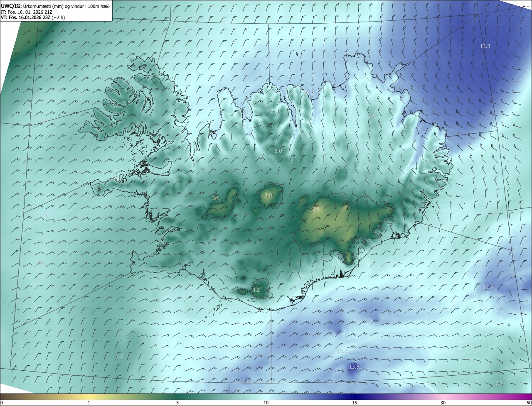
Task: Click the 9.3 value west of Iceland
Action: coord(48,215)
